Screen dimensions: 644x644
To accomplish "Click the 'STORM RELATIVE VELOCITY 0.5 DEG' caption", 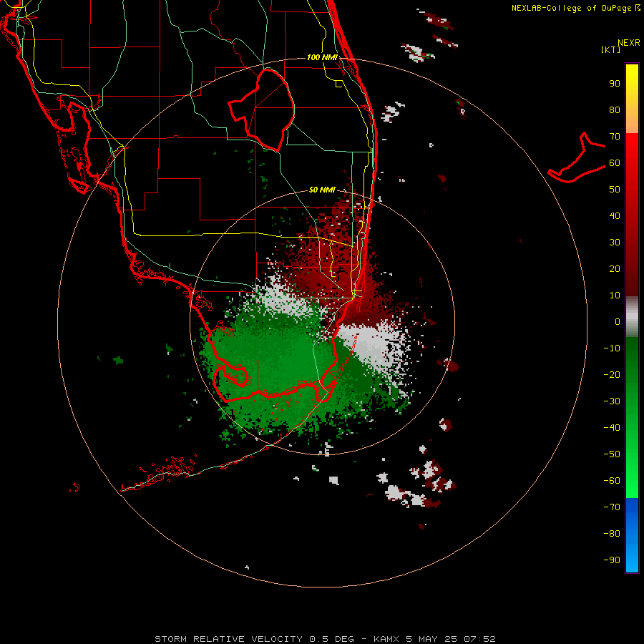I will [x=254, y=639].
